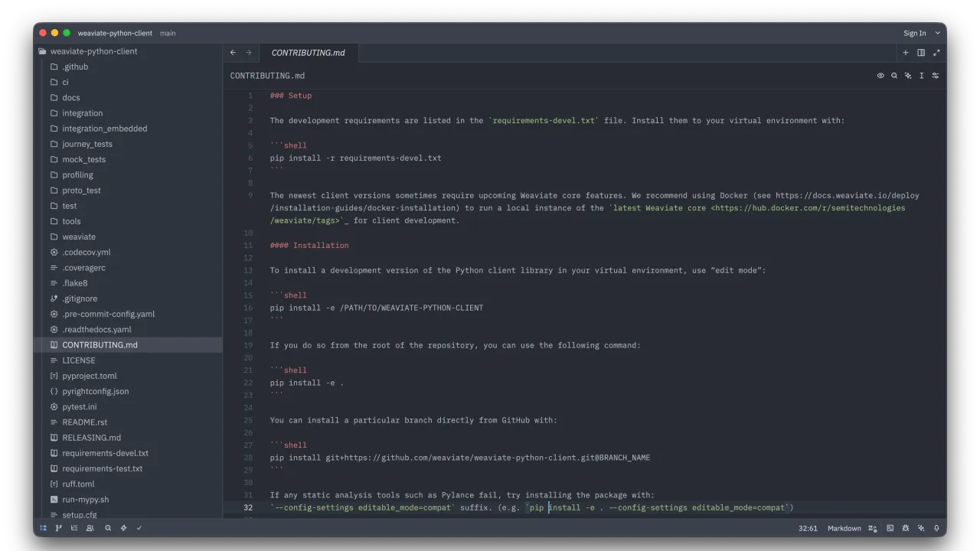Open inline assist sparkle icon in toolbar
The width and height of the screenshot is (980, 551).
tap(908, 76)
